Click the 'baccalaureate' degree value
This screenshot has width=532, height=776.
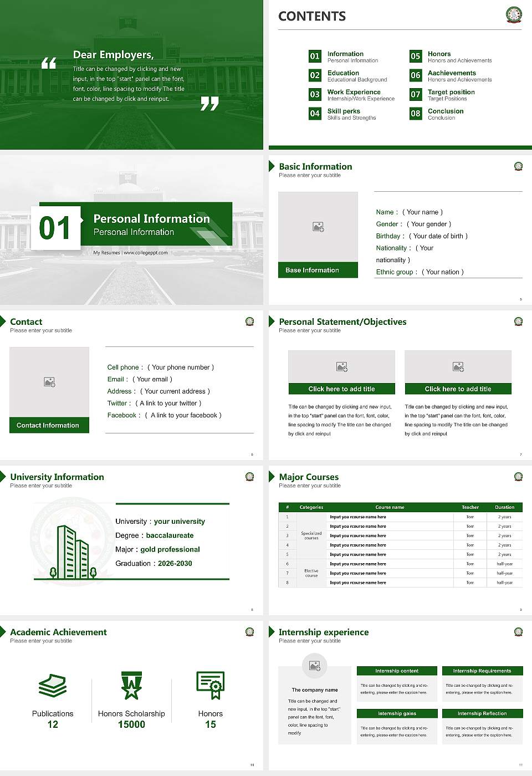170,535
